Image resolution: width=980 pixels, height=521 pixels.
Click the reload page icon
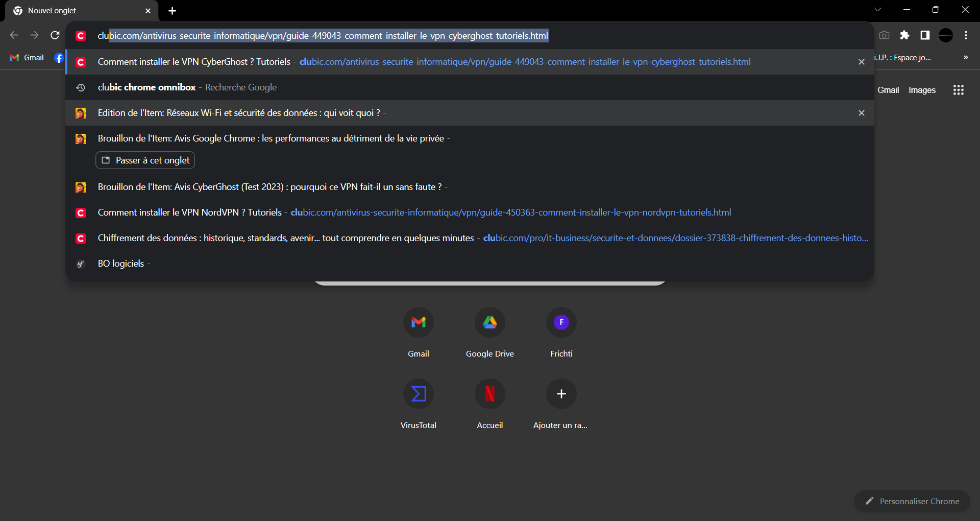[x=55, y=35]
